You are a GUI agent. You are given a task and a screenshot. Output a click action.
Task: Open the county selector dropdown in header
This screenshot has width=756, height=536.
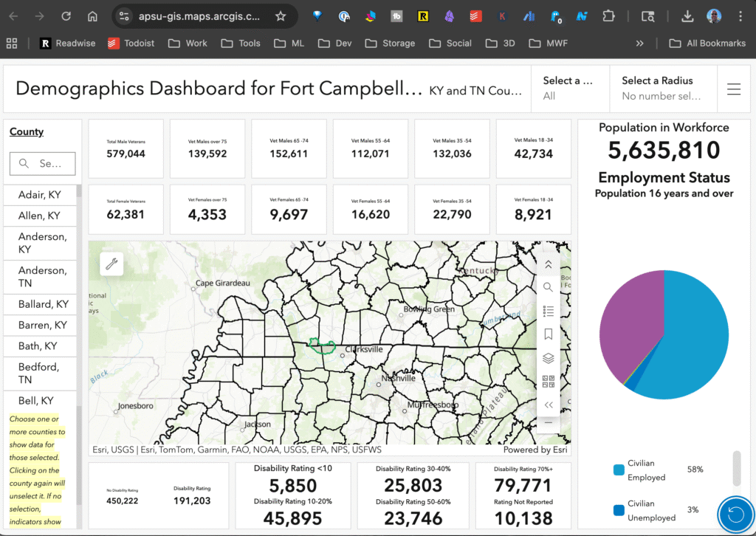[x=569, y=88]
